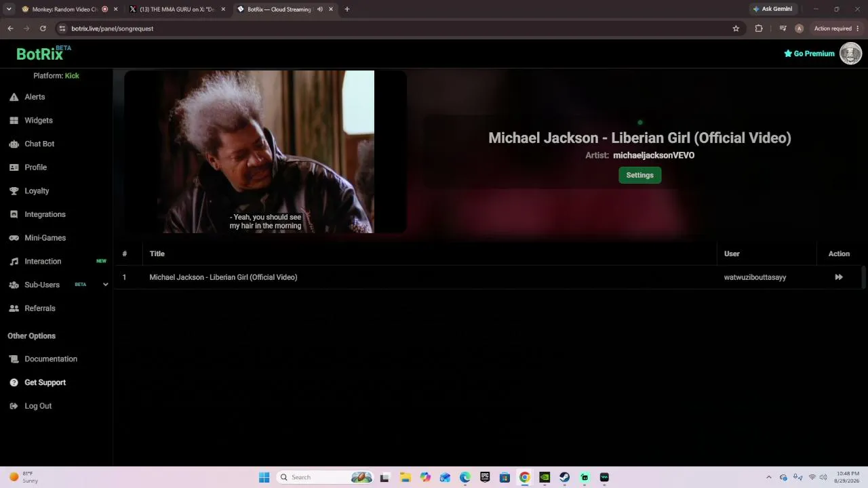Switch to THE MMA GURU on X tab

point(177,9)
